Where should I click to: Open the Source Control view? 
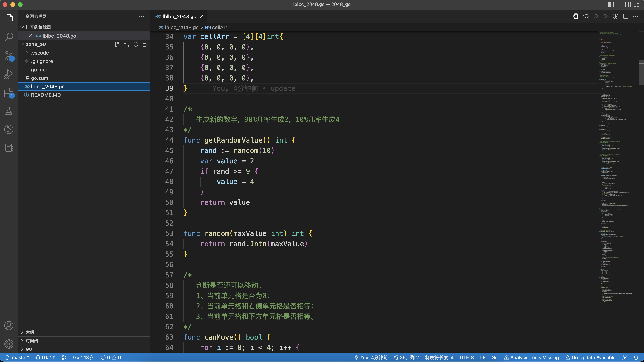click(x=9, y=55)
